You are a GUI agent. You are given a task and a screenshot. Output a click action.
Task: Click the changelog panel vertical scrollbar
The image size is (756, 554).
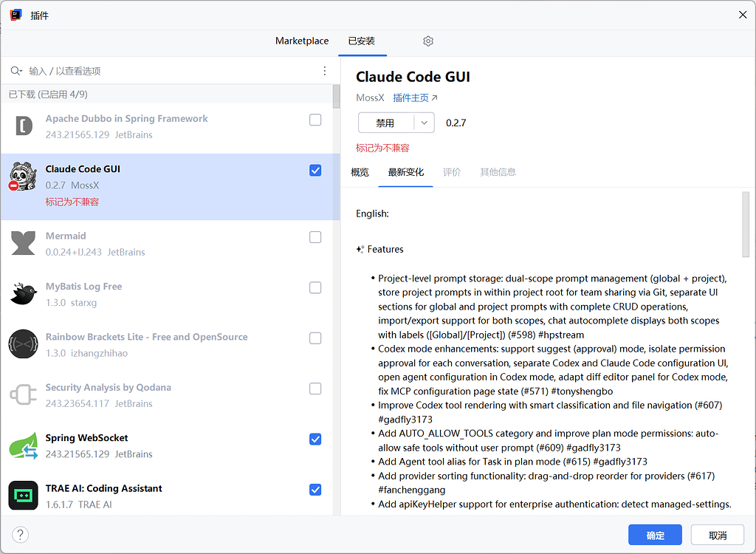[x=746, y=225]
